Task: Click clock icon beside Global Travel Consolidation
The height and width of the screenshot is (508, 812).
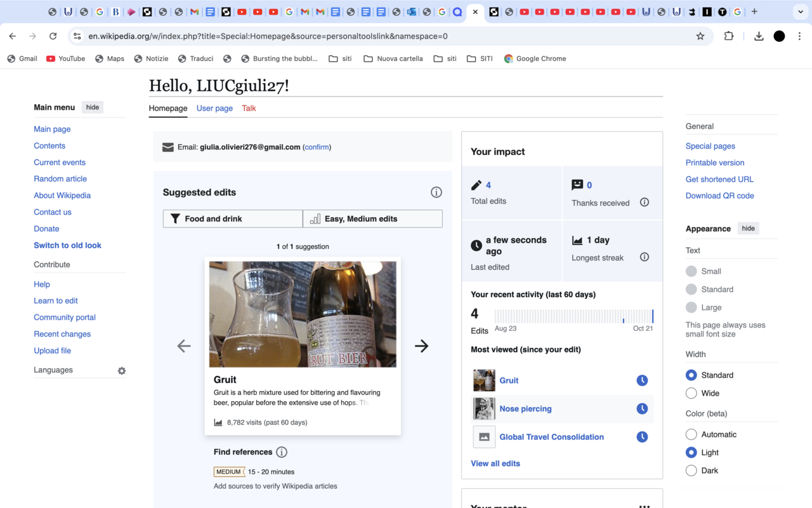Action: [642, 437]
